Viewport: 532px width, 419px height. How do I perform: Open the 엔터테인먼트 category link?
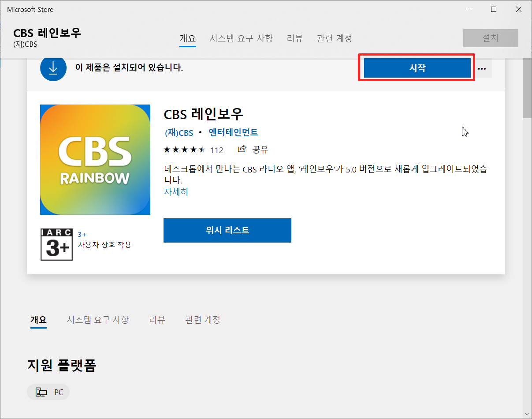tap(233, 132)
